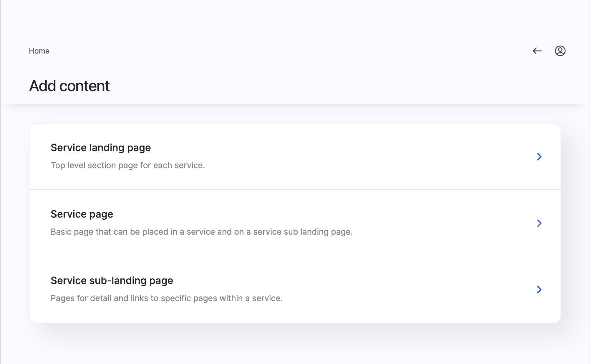Click the description under Service sub-landing page

[x=167, y=298]
